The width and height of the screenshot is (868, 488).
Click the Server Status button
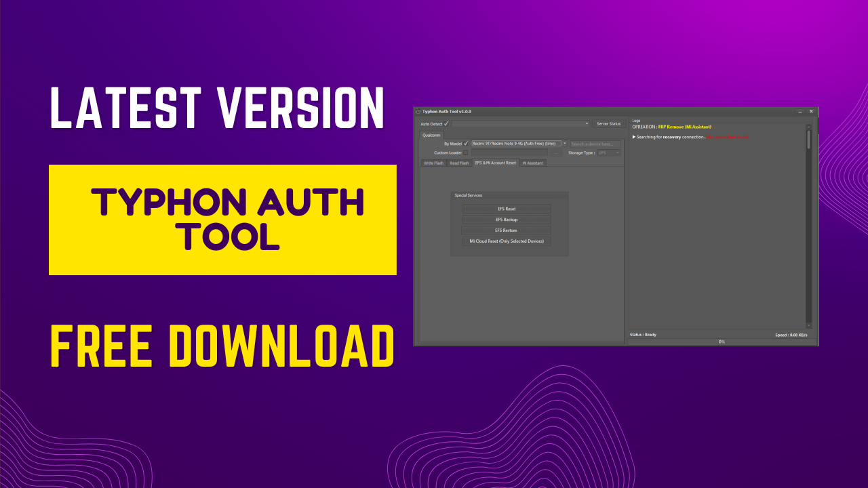608,123
